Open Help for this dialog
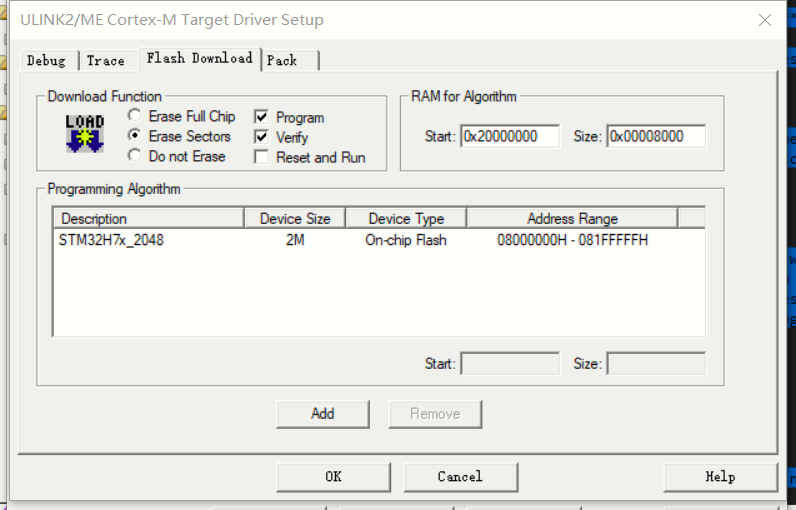The height and width of the screenshot is (510, 796). pos(720,477)
